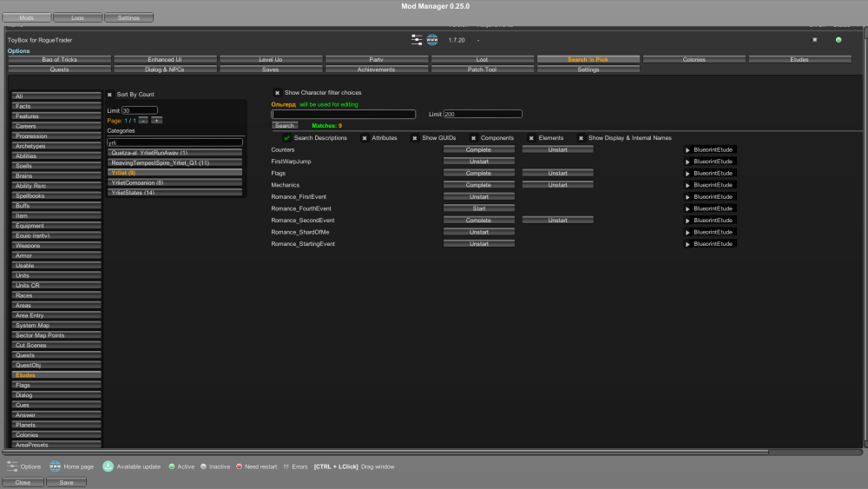Expand BlueprintEtude arrow for Romance_StartingEvent

[688, 244]
